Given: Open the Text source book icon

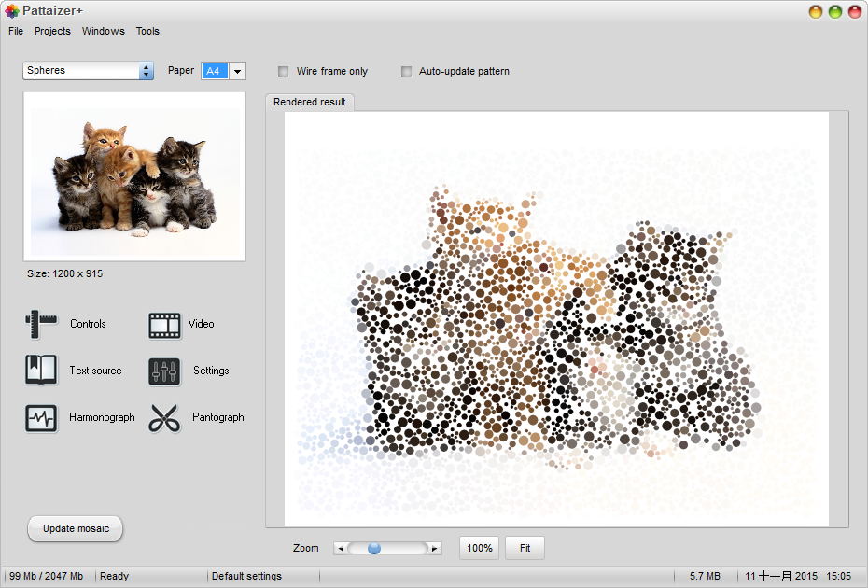Looking at the screenshot, I should pos(41,371).
